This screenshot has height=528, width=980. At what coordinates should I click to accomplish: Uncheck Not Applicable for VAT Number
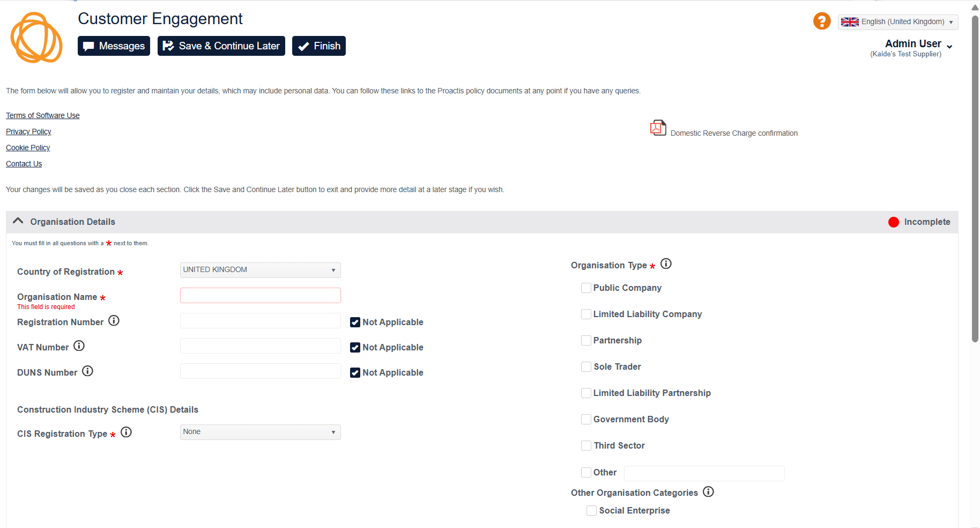pyautogui.click(x=355, y=347)
